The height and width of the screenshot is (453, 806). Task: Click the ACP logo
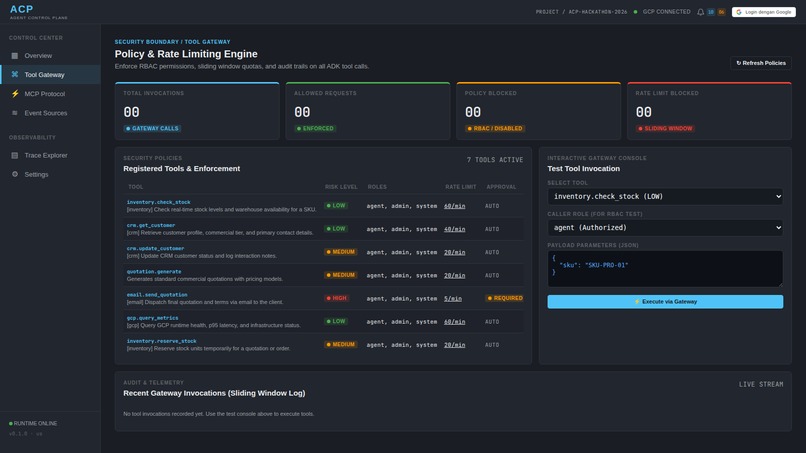coord(22,9)
